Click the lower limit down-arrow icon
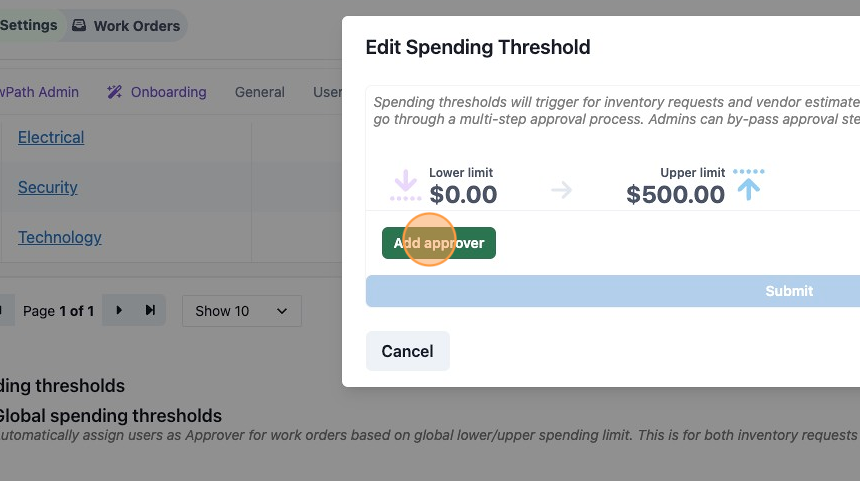Screen dimensions: 860x481 coord(405,185)
